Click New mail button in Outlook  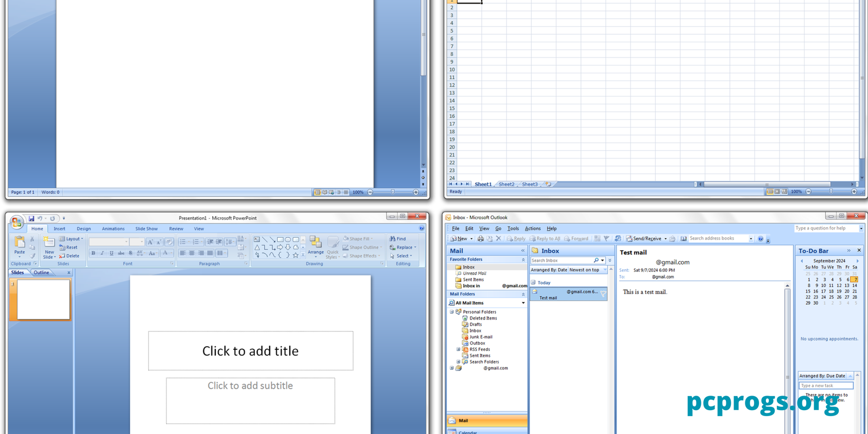[x=459, y=239]
